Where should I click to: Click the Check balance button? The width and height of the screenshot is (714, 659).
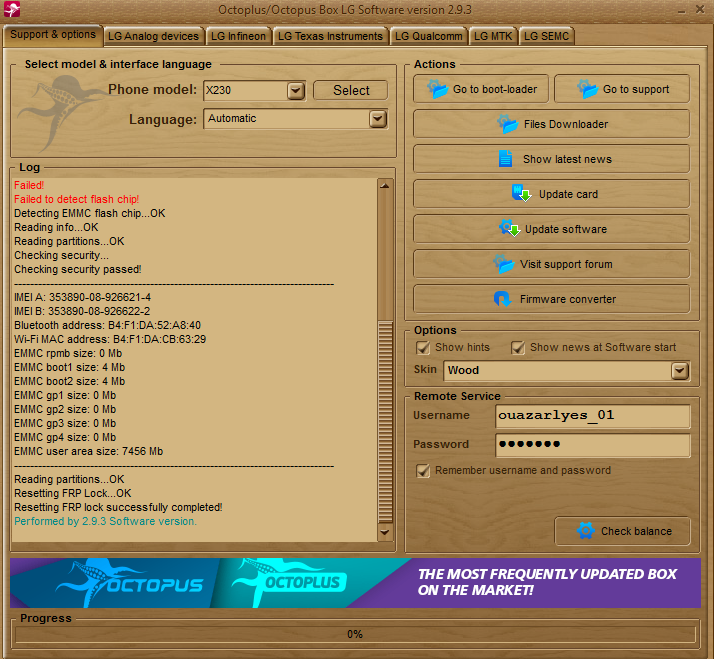[x=622, y=531]
